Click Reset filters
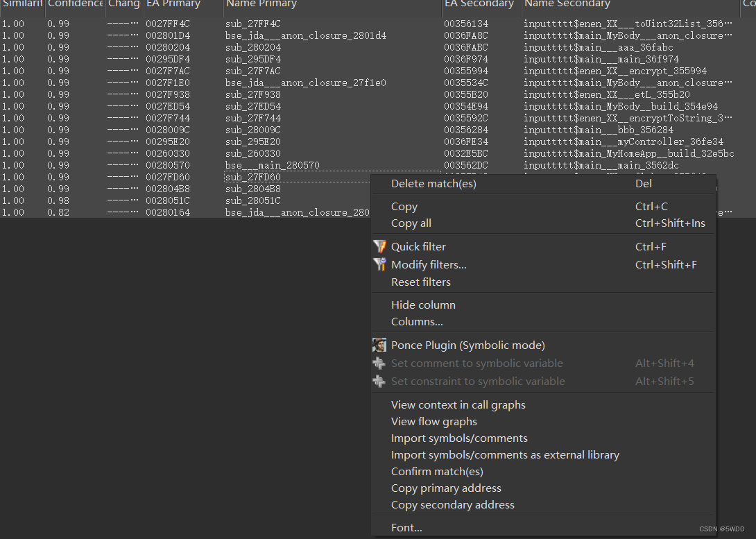The height and width of the screenshot is (539, 756). pyautogui.click(x=421, y=282)
